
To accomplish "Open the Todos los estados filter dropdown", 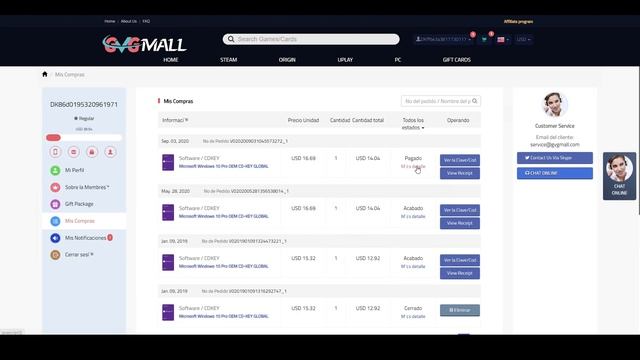I will point(413,124).
